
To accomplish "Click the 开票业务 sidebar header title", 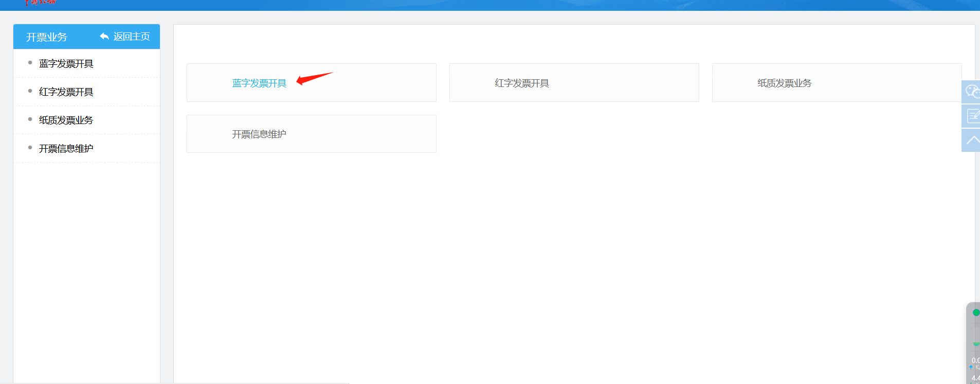I will 47,37.
